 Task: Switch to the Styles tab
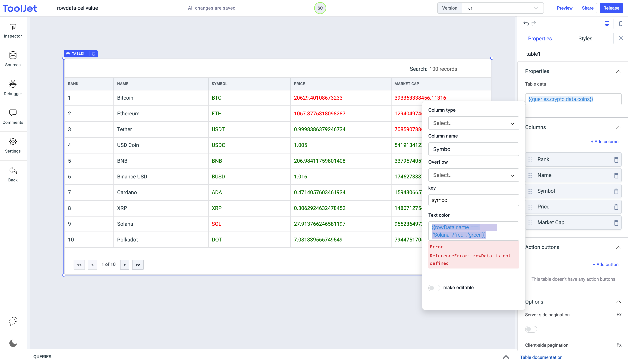585,38
